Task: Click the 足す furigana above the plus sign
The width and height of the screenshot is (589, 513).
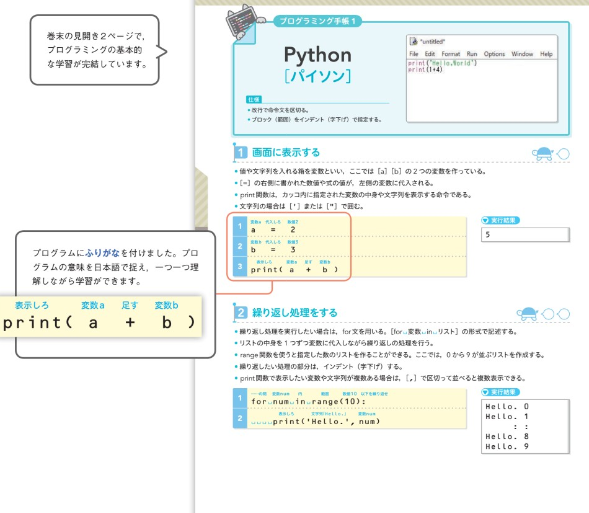Action: tap(130, 305)
